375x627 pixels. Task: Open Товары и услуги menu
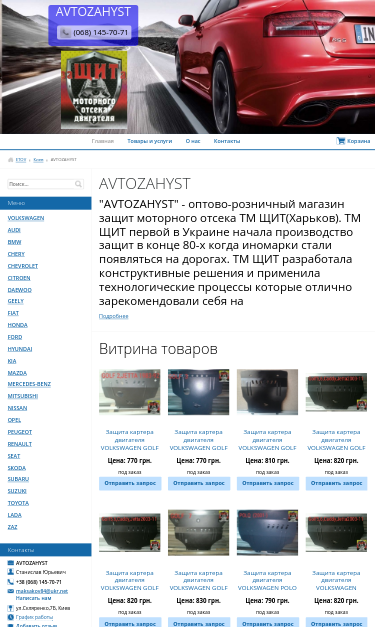pyautogui.click(x=150, y=141)
